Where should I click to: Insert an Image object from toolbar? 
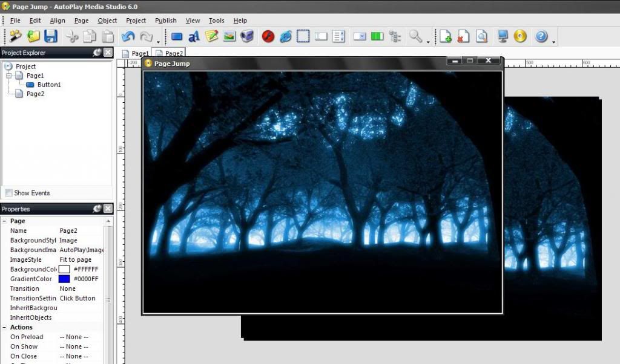[229, 36]
